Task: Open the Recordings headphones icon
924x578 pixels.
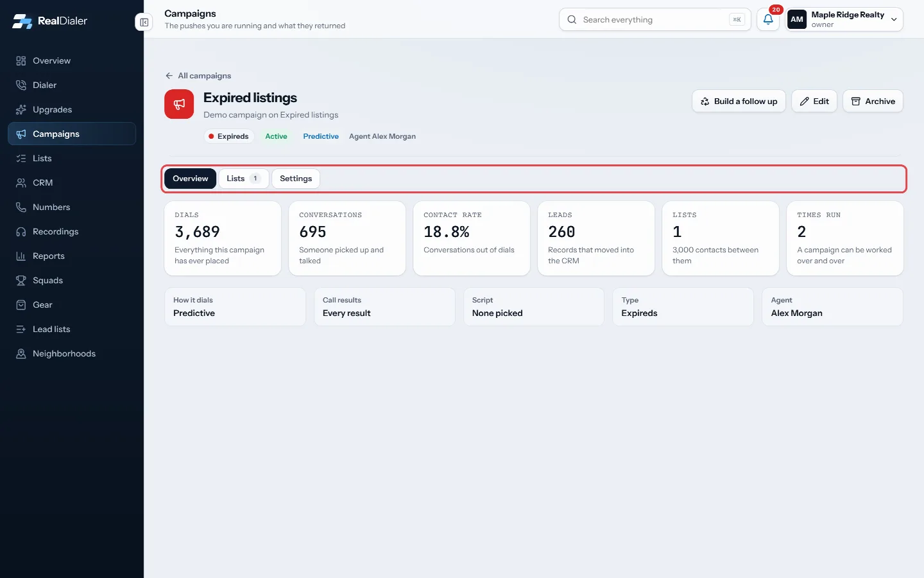Action: 21,232
